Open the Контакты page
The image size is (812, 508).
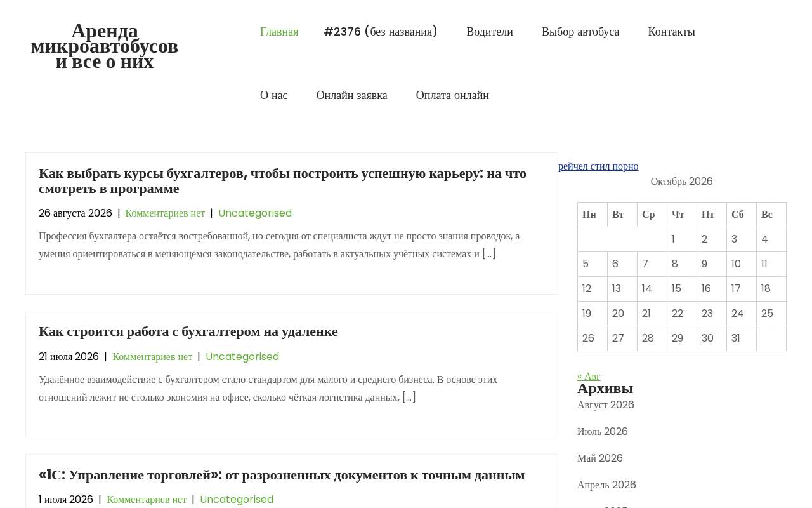click(x=671, y=32)
